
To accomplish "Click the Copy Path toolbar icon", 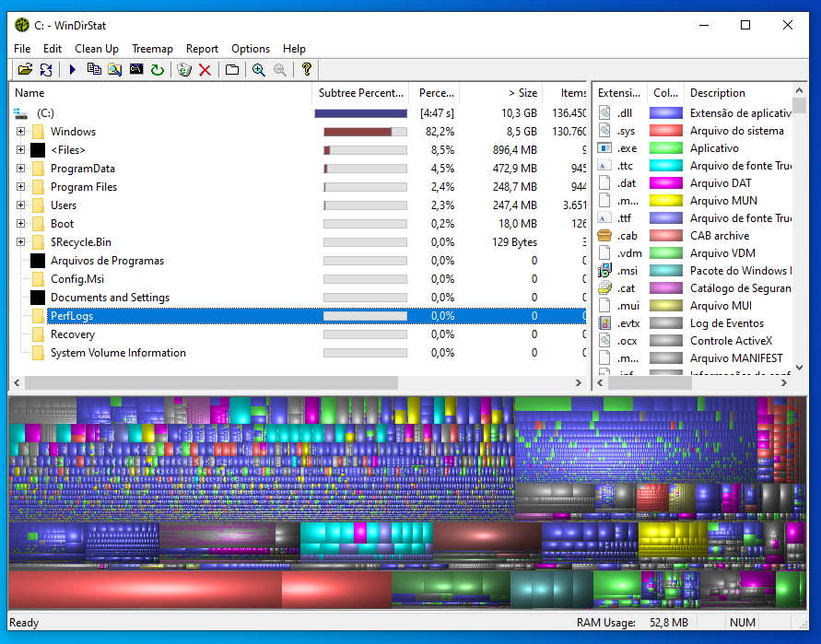I will coord(94,70).
